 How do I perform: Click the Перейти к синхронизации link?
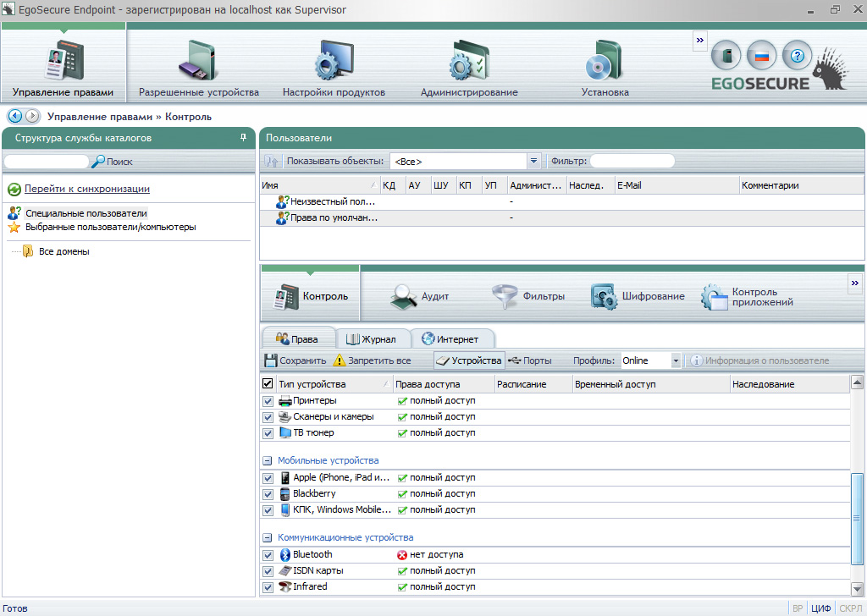coord(87,189)
